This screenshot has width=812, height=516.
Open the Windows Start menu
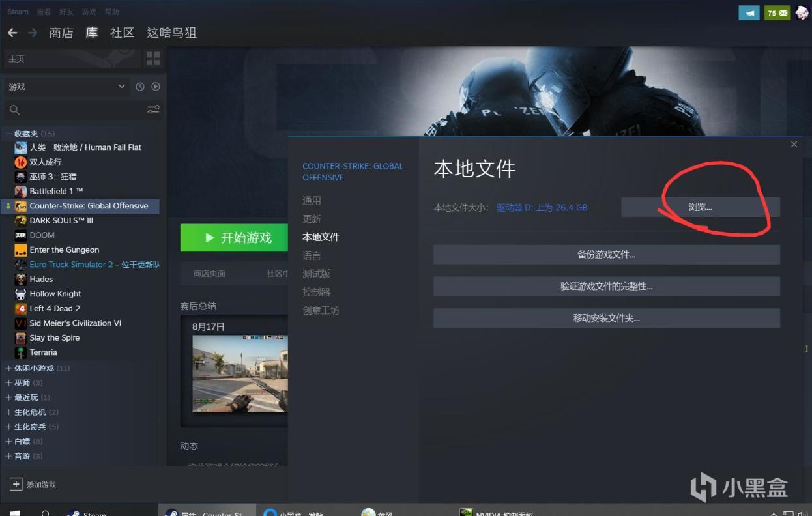point(13,513)
